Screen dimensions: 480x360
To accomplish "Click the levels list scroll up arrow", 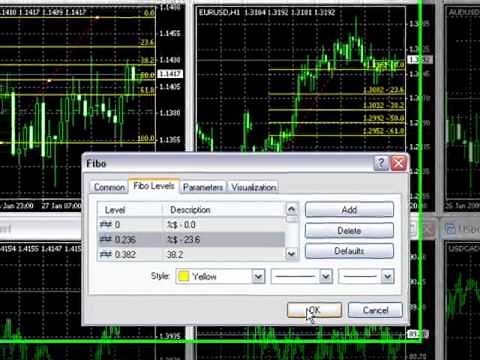I will 291,209.
